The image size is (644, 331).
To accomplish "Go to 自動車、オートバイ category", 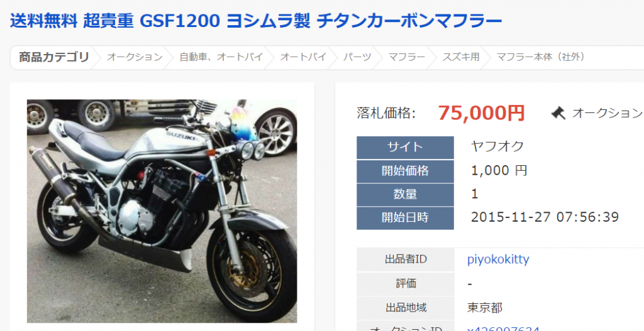I will coord(221,57).
